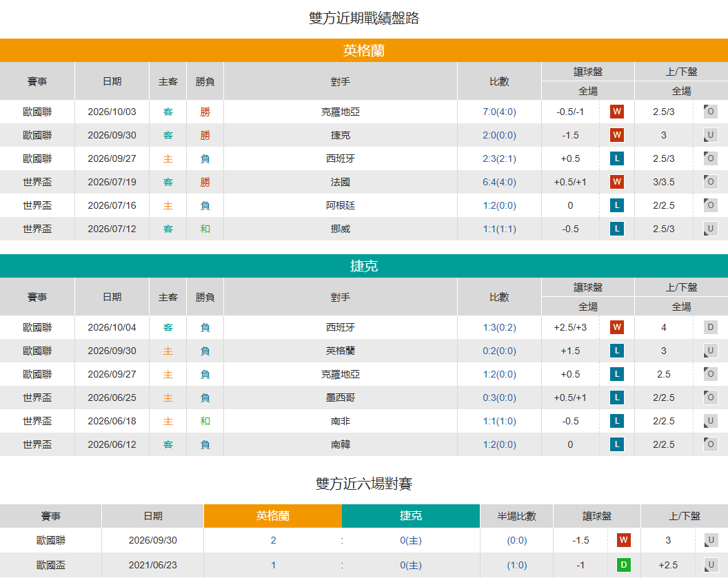
Task: Open the 2:3(2:1) score link
Action: 500,158
